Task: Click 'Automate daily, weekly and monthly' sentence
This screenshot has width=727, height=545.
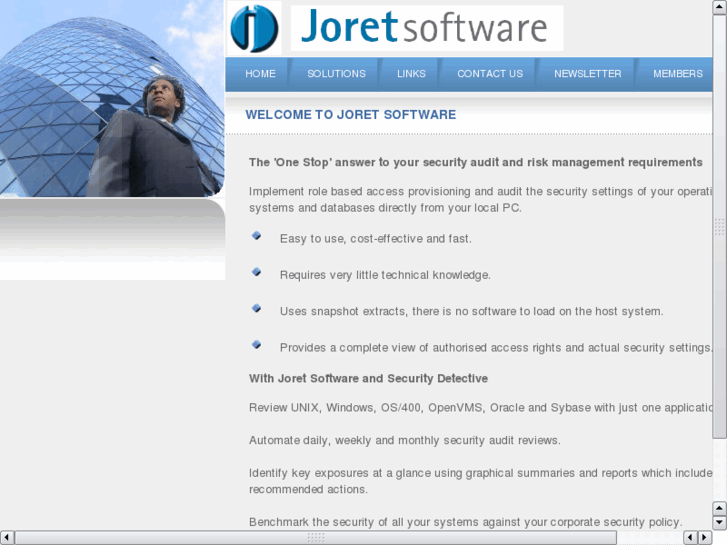Action: (405, 440)
